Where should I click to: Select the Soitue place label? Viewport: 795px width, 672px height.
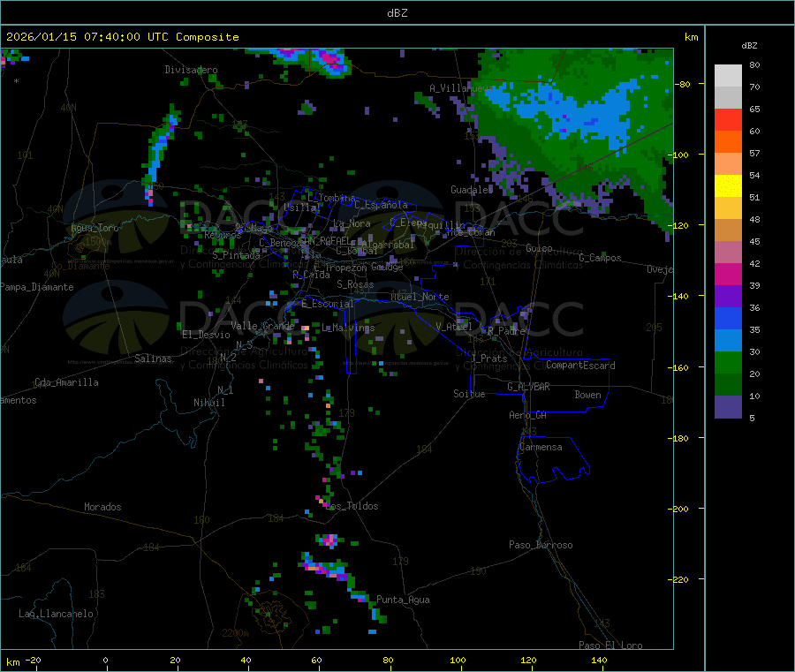coord(469,394)
